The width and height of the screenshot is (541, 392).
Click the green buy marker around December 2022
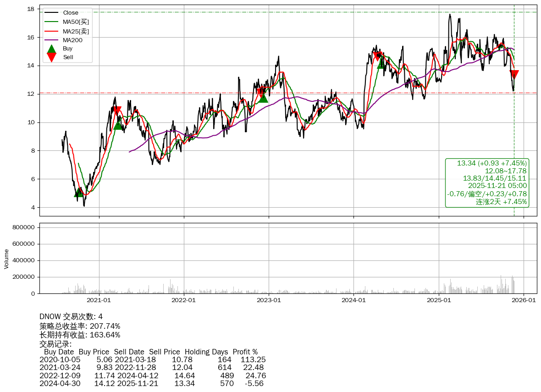click(x=263, y=98)
